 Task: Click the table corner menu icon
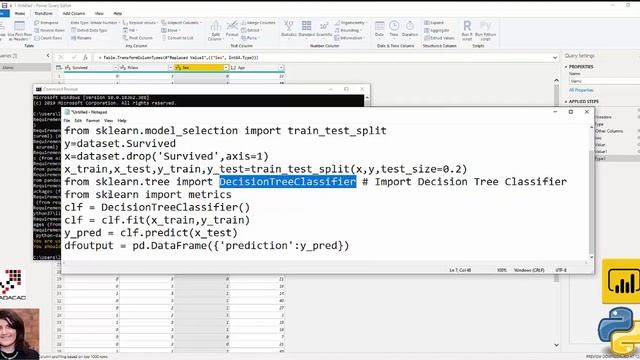59,68
